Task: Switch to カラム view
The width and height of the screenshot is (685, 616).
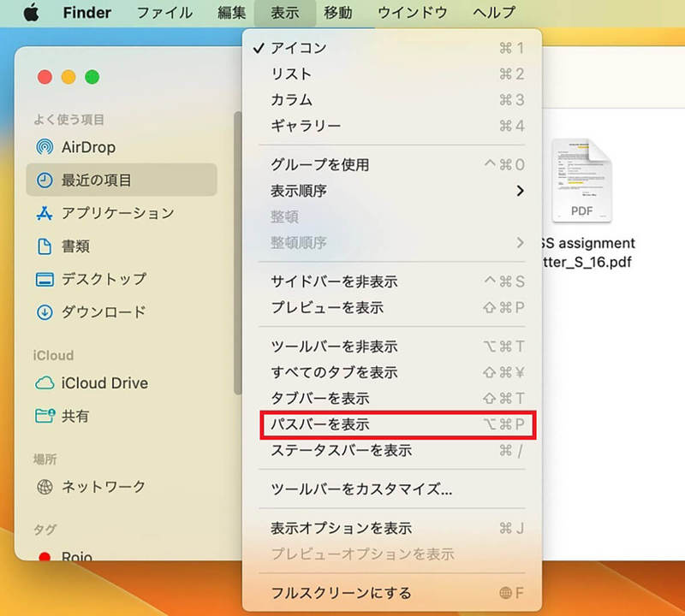Action: 392,99
